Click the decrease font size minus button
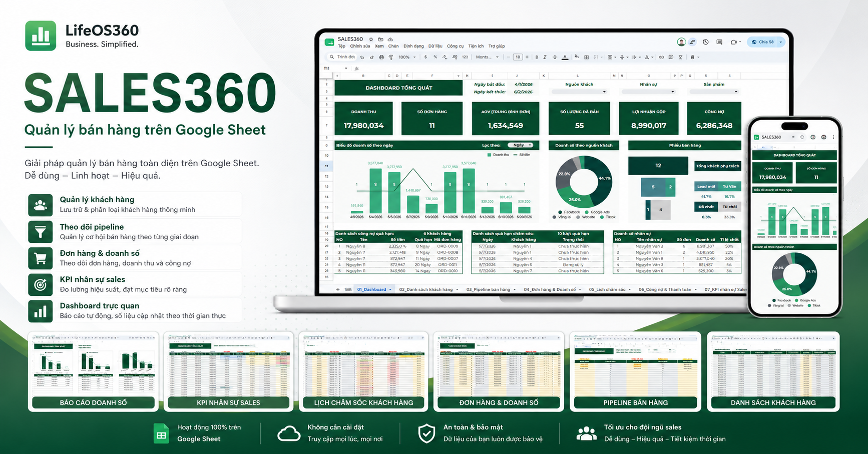868x454 pixels. click(509, 57)
